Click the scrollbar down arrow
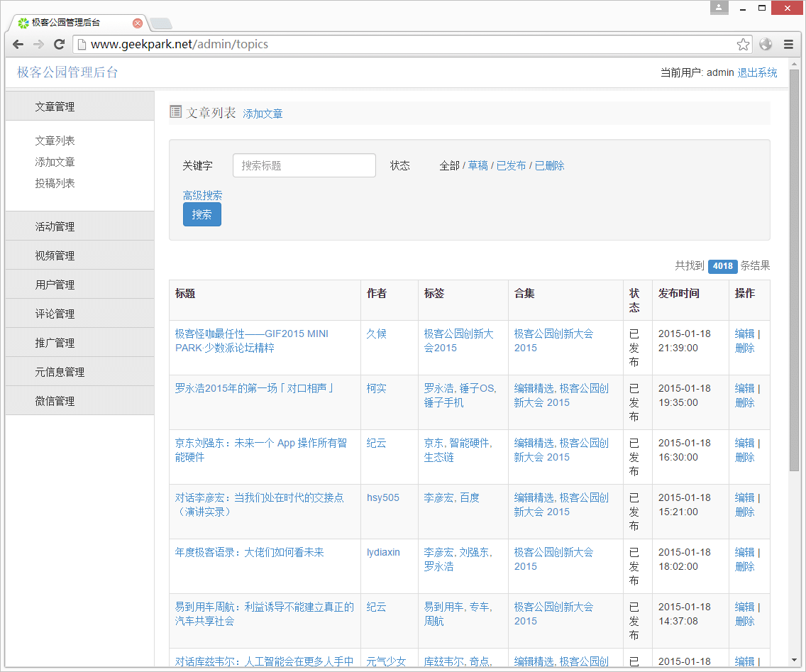The height and width of the screenshot is (672, 806). (x=794, y=660)
